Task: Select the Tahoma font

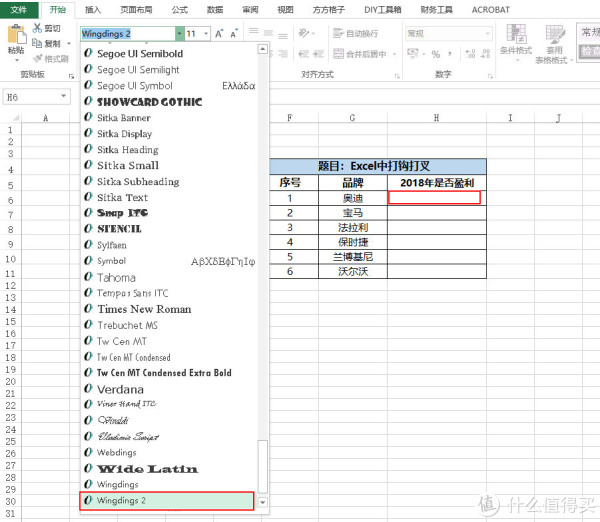Action: pyautogui.click(x=169, y=277)
